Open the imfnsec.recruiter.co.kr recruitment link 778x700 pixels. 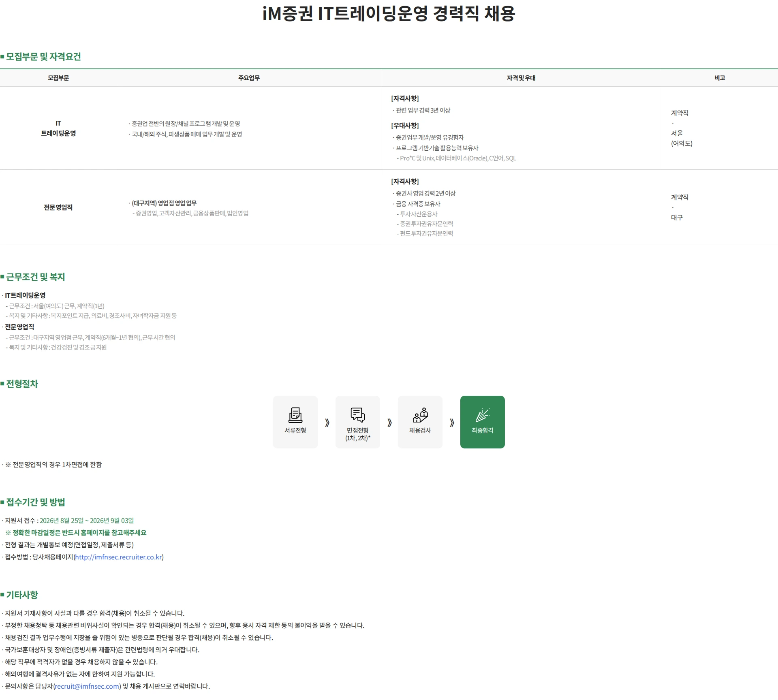click(119, 557)
